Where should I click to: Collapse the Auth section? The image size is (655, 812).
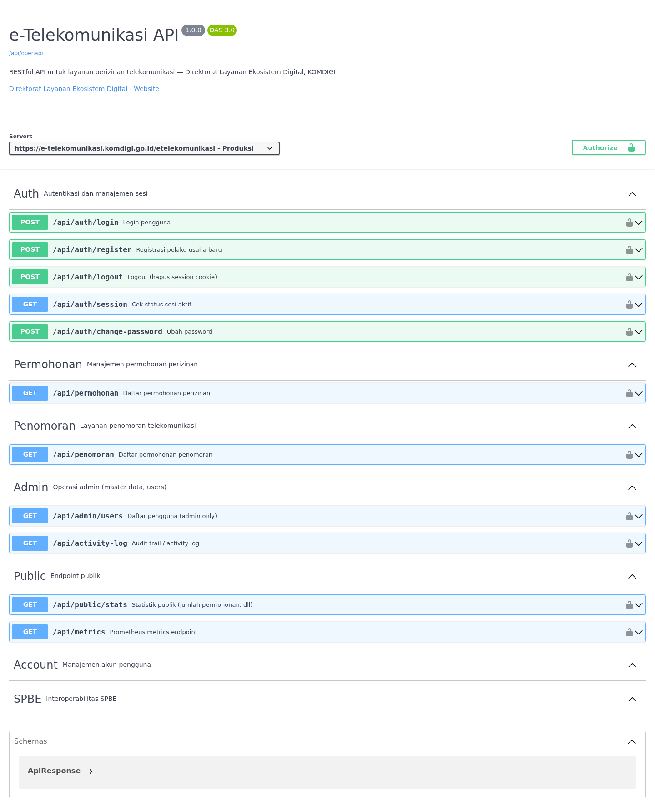632,194
